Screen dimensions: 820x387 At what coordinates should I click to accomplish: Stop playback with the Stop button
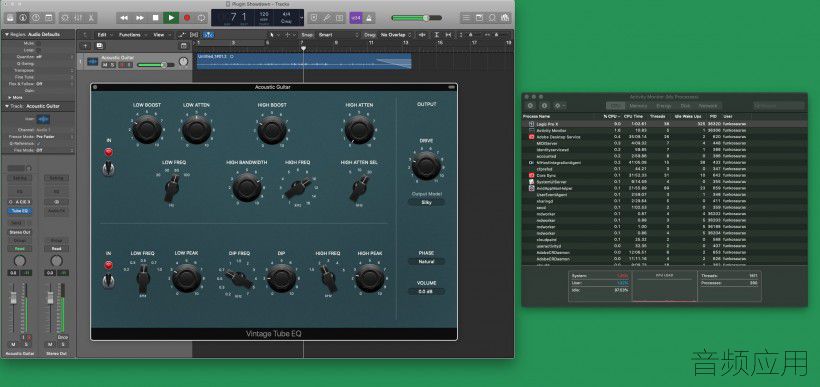tap(155, 18)
